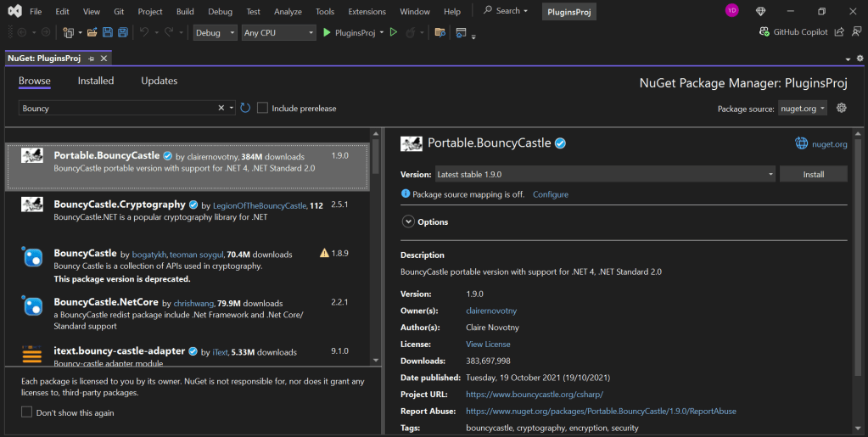Enable Include prerelease checkbox
868x437 pixels.
pos(263,108)
